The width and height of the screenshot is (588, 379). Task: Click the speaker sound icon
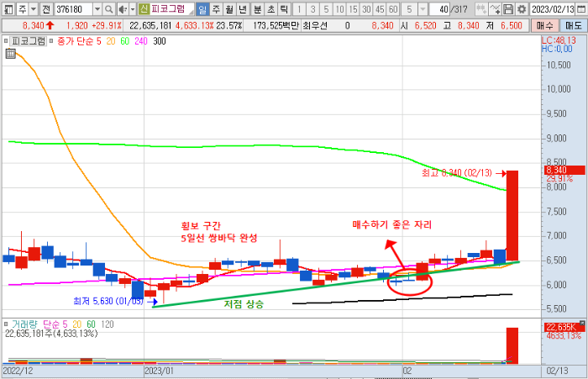pos(123,9)
